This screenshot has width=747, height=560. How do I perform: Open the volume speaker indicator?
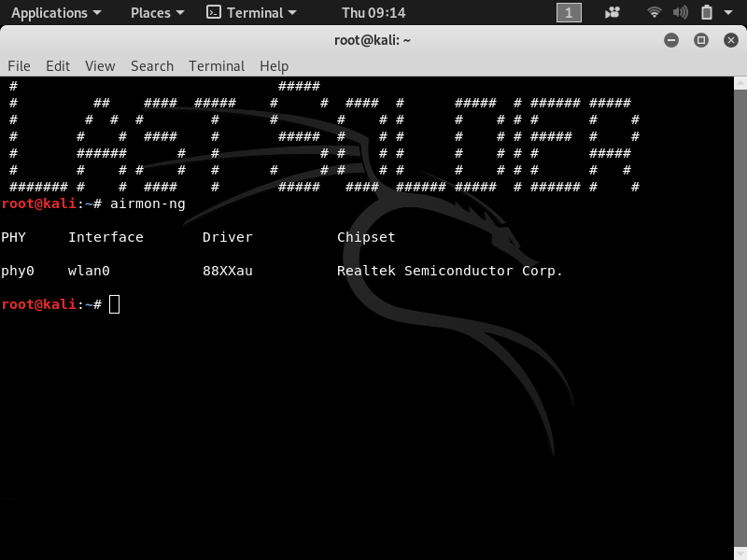681,12
